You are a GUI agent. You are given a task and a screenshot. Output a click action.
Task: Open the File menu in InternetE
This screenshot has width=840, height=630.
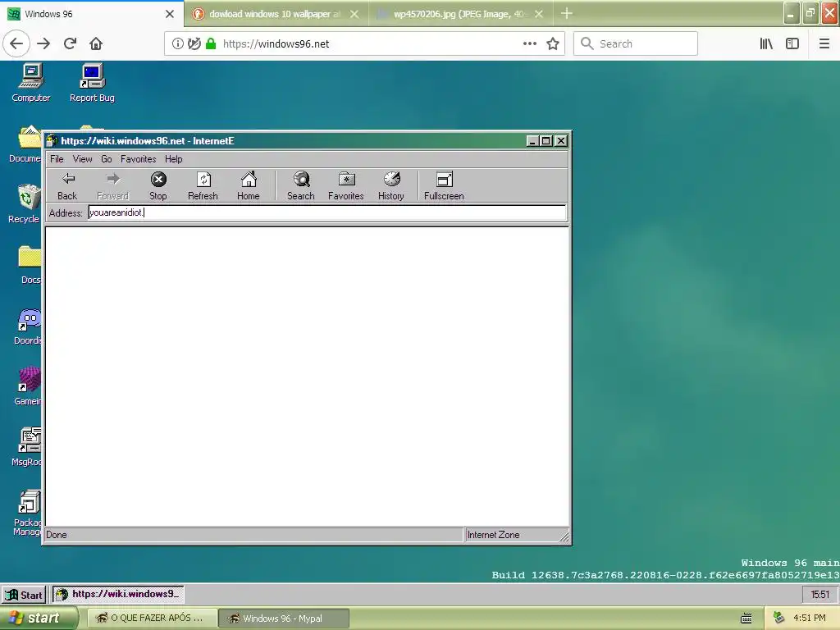[x=57, y=159]
